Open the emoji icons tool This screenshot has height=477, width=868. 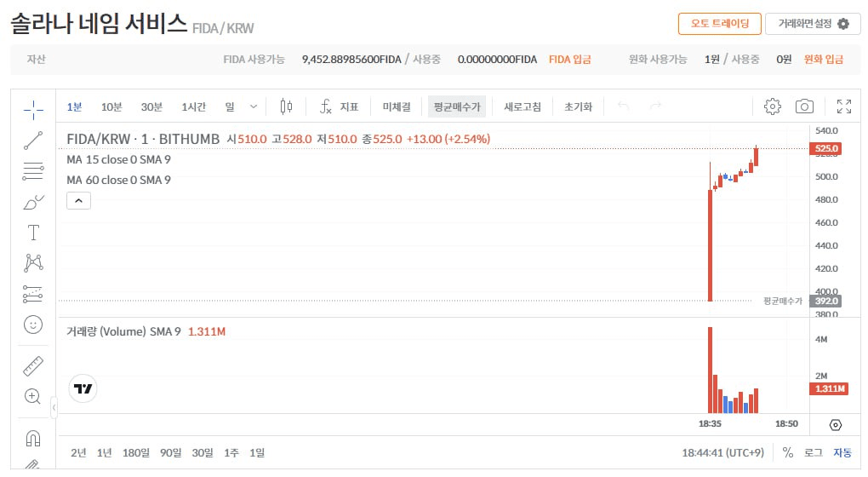coord(33,324)
